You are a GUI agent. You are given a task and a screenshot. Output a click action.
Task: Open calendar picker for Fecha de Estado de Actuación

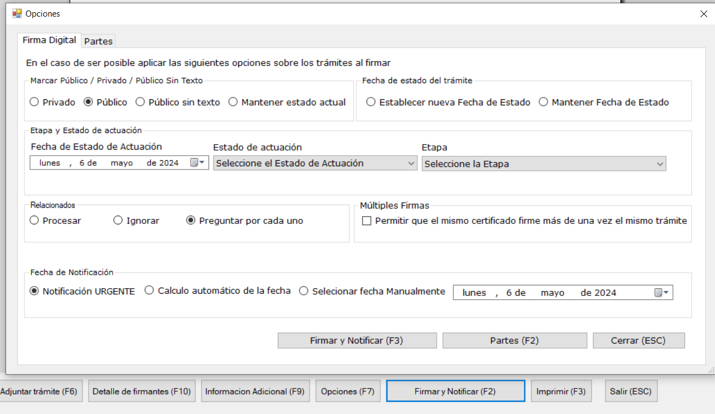(x=197, y=163)
